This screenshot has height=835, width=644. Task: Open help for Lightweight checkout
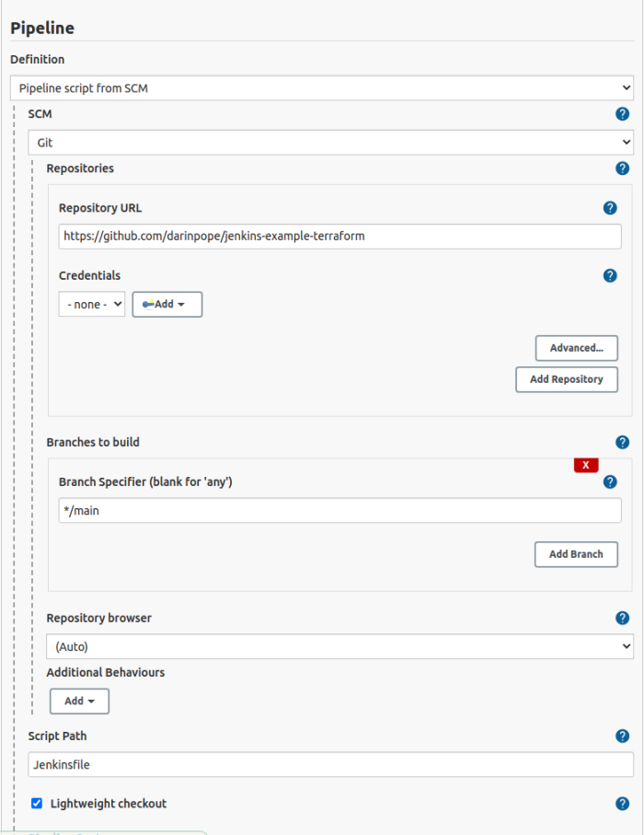622,804
